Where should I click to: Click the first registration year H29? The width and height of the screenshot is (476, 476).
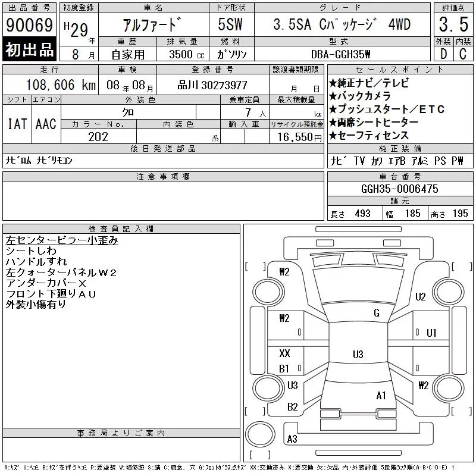[76, 29]
